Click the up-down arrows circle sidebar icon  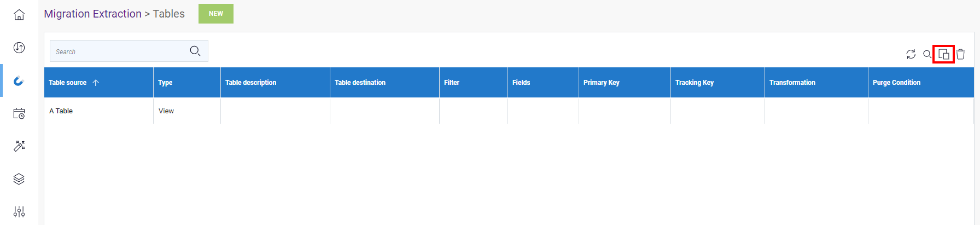click(x=19, y=48)
